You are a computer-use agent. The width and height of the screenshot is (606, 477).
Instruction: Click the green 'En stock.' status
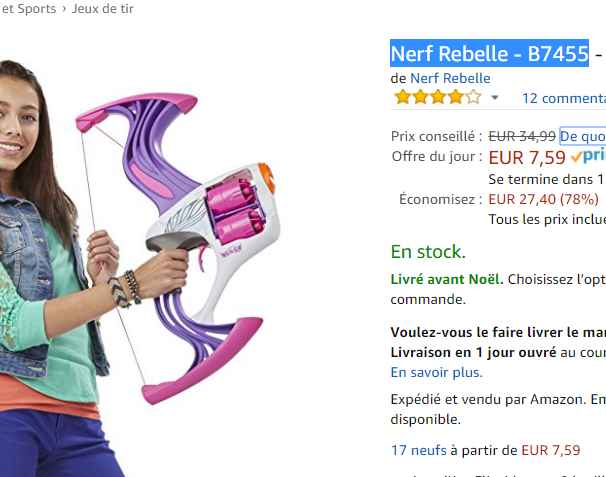tap(427, 251)
